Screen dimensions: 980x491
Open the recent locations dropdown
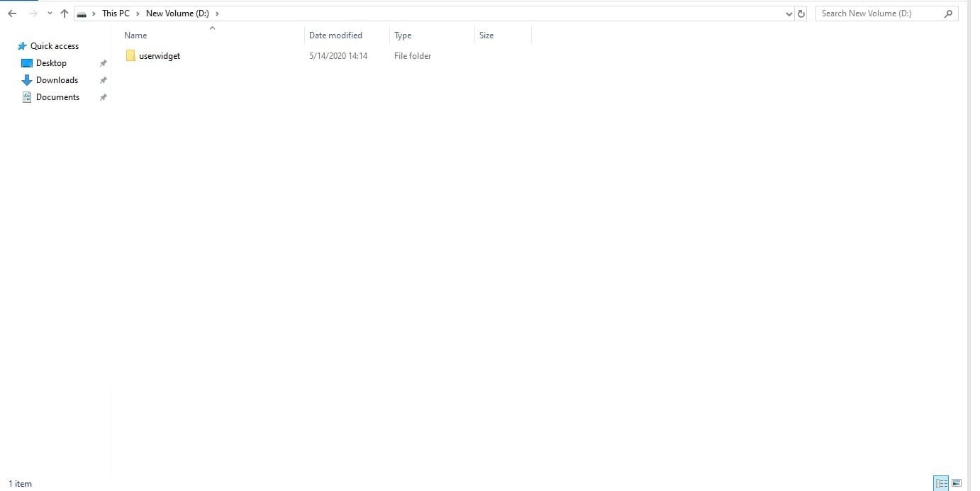click(50, 13)
